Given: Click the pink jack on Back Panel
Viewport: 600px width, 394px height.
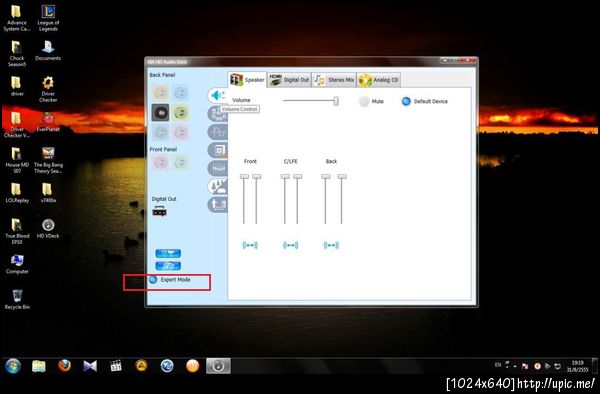Looking at the screenshot, I should click(180, 132).
